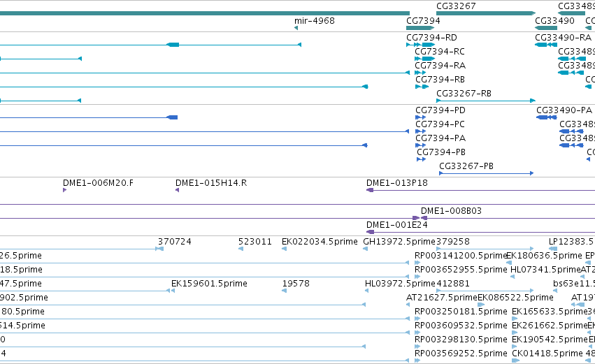
Task: Click EST EK159601.5prime
Action: 209,284
